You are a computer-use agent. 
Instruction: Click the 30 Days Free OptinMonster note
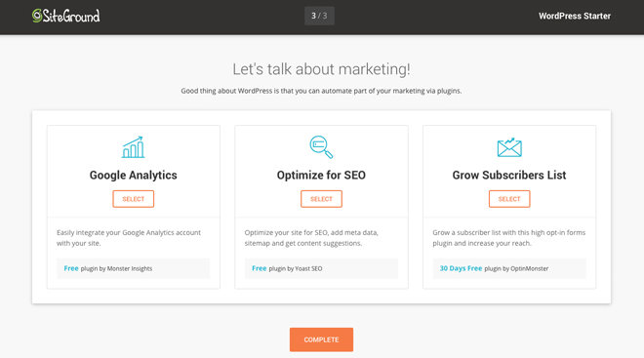click(509, 268)
